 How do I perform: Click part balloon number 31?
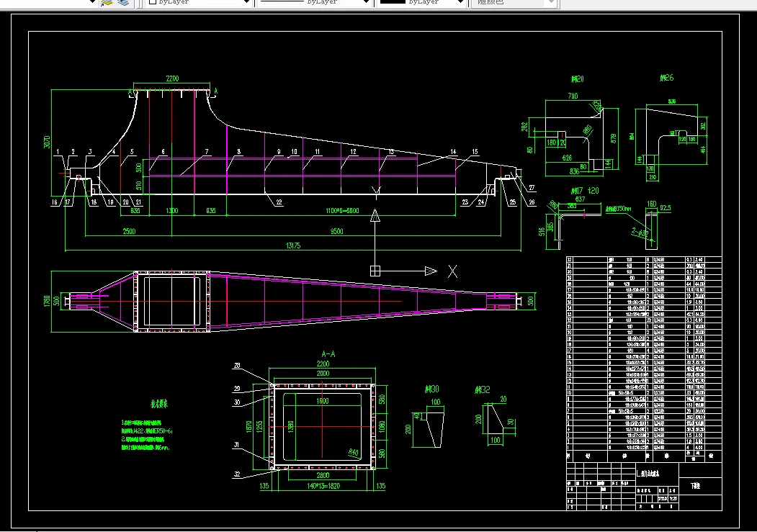click(237, 445)
